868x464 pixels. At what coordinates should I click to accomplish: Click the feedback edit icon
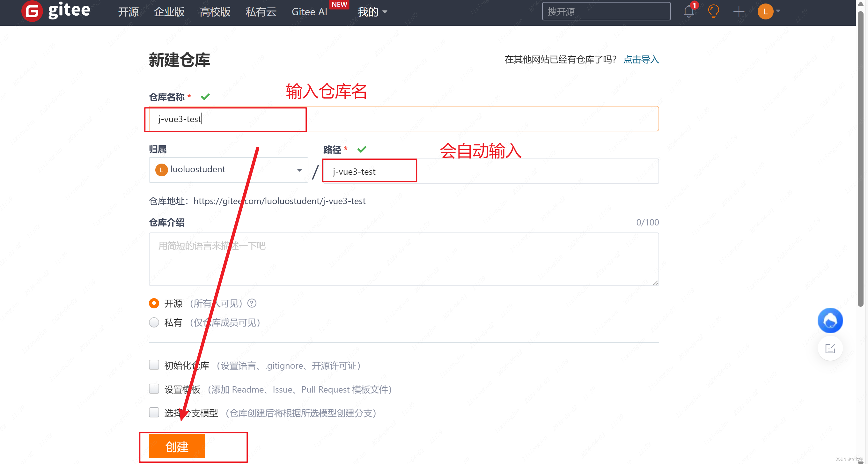tap(830, 348)
